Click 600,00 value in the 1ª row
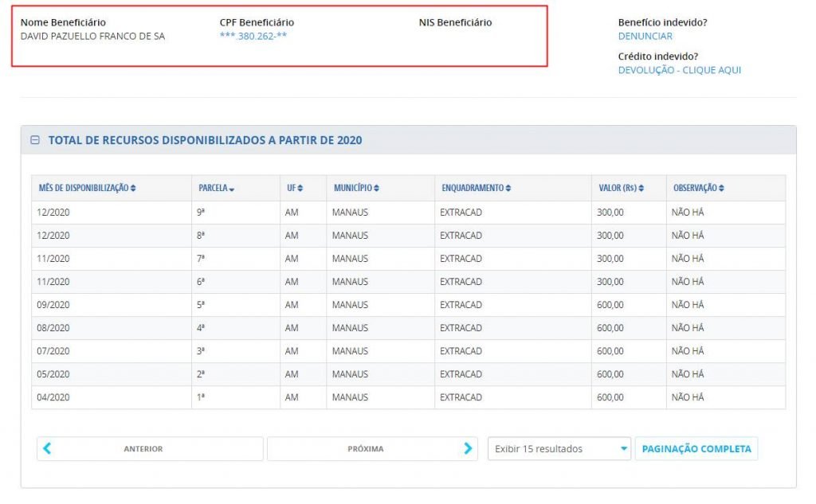The width and height of the screenshot is (816, 504). tap(610, 397)
